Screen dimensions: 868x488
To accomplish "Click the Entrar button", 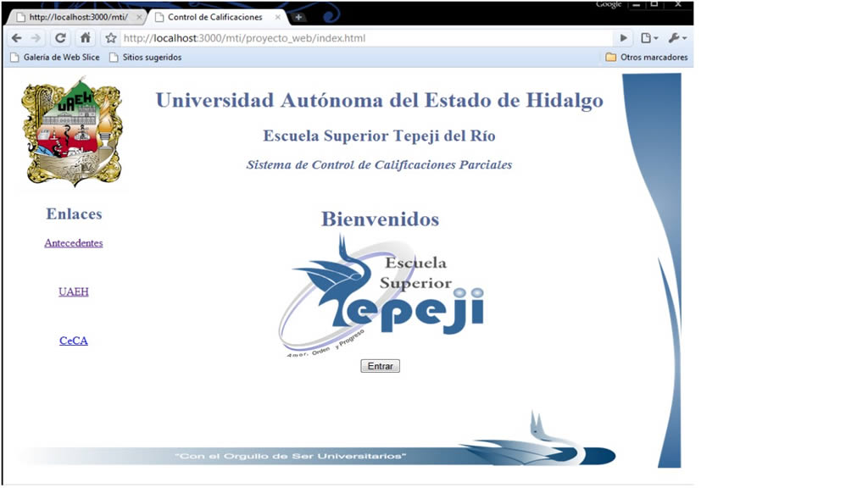I will [x=381, y=366].
